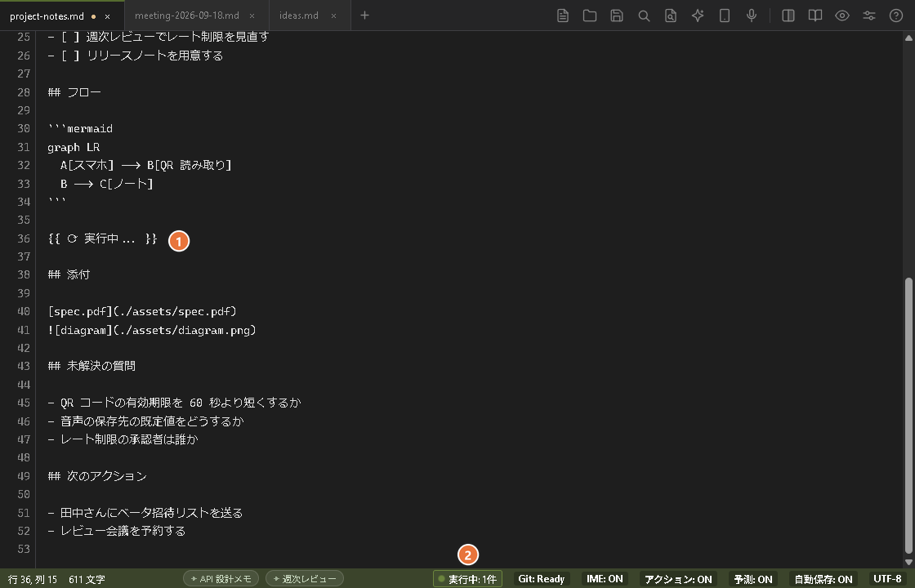Open search with the magnifier icon

(x=644, y=16)
